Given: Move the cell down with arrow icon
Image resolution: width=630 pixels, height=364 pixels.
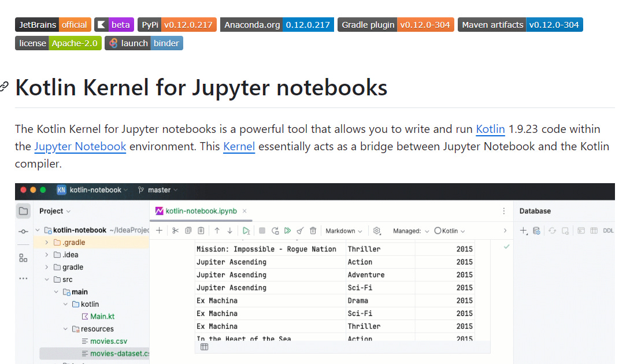Looking at the screenshot, I should point(230,231).
